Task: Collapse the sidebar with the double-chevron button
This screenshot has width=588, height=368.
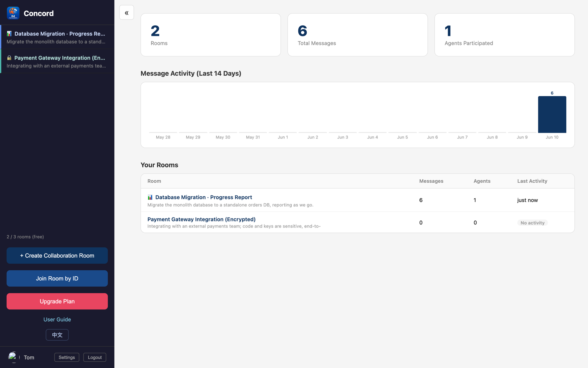Action: point(127,13)
